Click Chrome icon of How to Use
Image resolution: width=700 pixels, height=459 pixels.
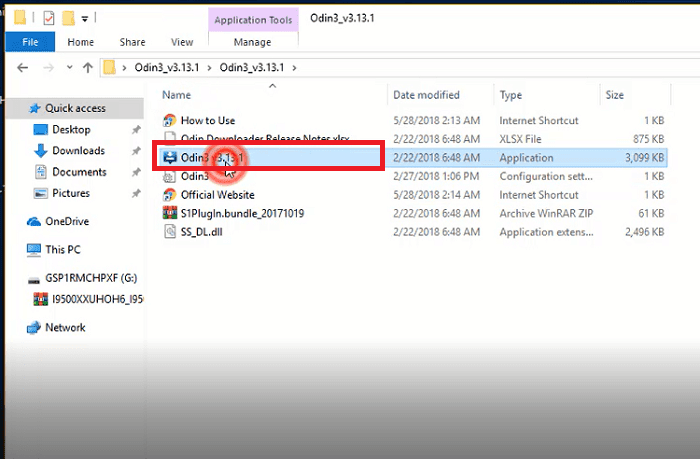coord(170,120)
